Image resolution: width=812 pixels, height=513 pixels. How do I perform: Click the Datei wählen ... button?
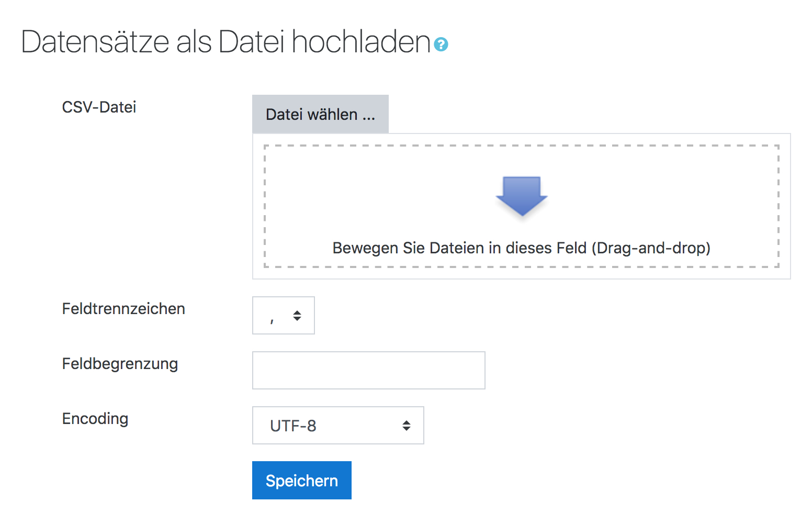click(x=320, y=114)
